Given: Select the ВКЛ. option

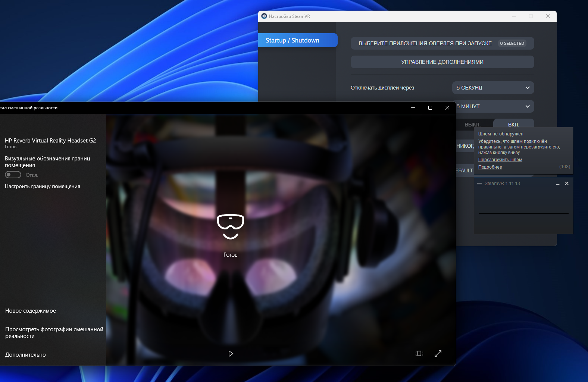Looking at the screenshot, I should point(514,124).
